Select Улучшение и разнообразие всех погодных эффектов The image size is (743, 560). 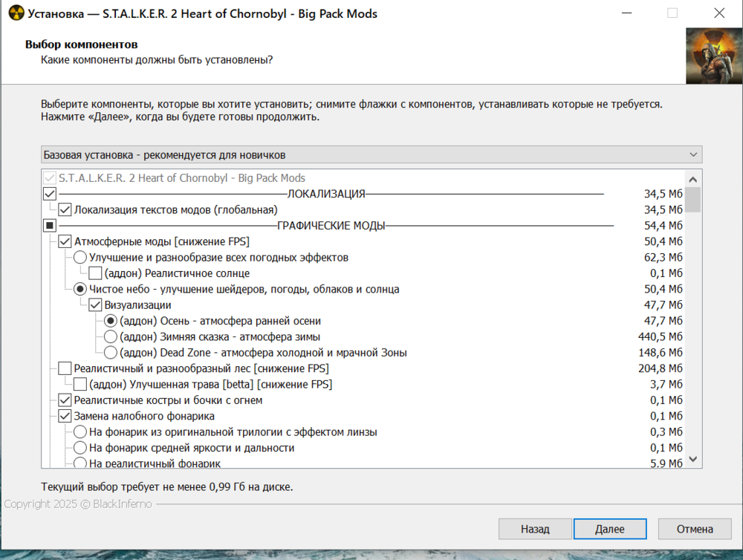pyautogui.click(x=80, y=257)
